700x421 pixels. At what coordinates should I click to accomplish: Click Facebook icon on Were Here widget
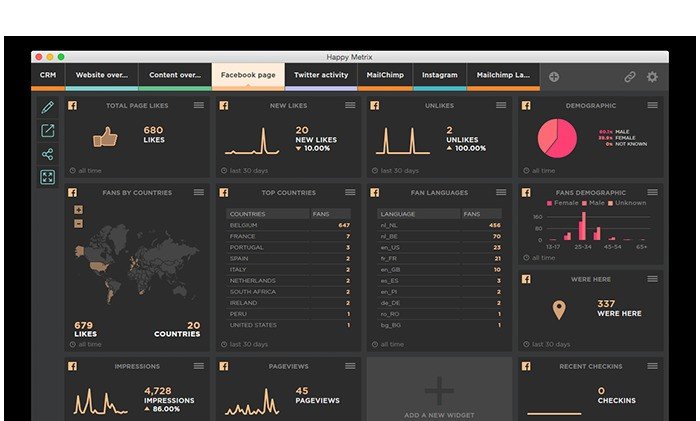pyautogui.click(x=526, y=279)
